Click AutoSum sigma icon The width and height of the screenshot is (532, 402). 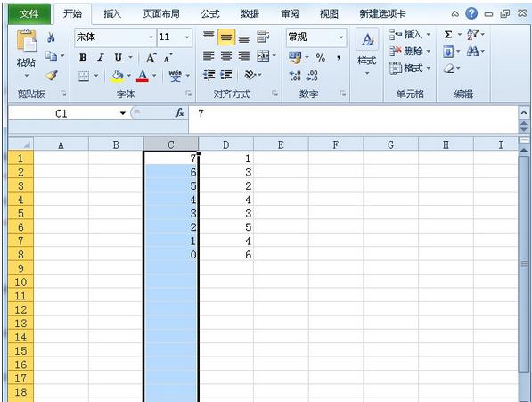448,35
